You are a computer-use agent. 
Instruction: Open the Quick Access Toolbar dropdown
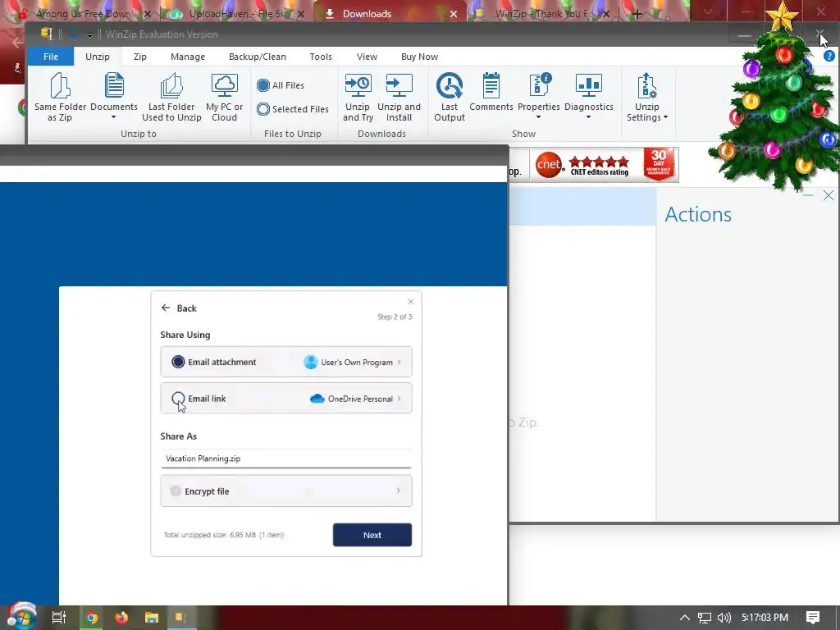(89, 34)
